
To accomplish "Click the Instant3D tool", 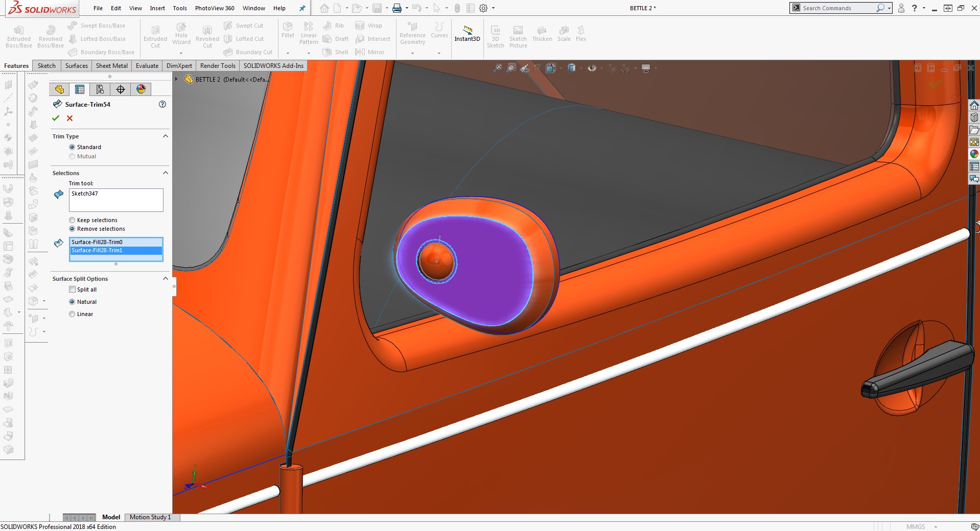I will (467, 34).
